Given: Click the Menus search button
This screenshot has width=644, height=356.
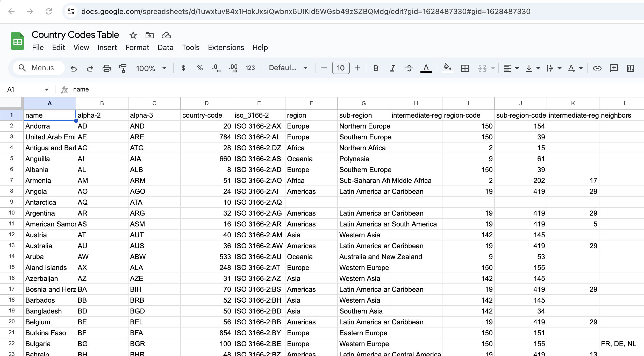Looking at the screenshot, I should (x=38, y=68).
